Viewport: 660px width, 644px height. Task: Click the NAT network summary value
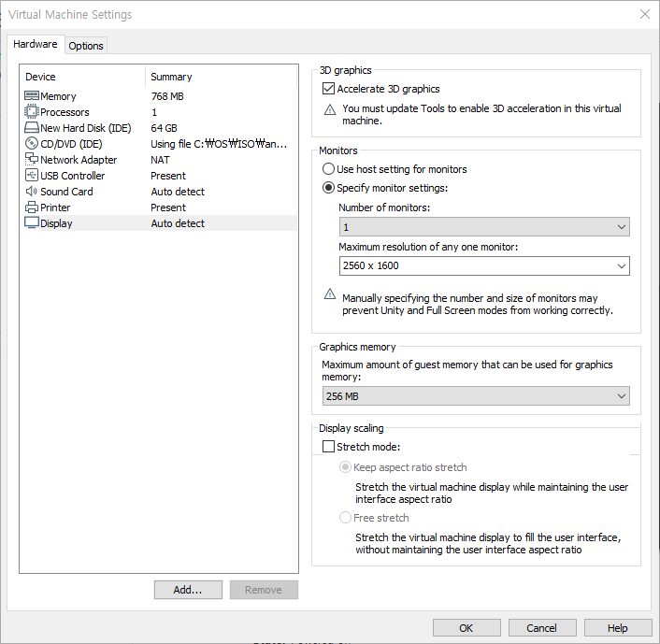[x=161, y=160]
